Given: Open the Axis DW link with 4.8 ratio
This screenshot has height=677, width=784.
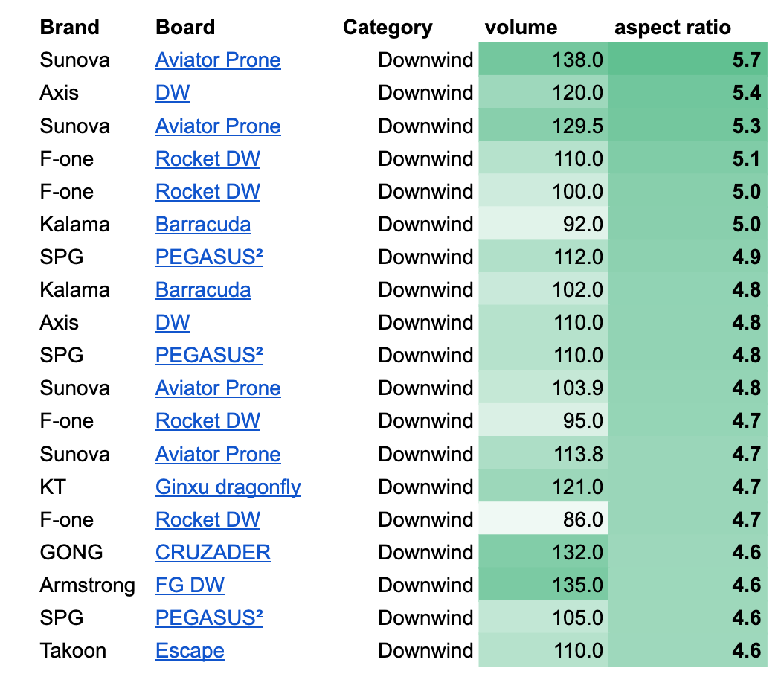Looking at the screenshot, I should click(x=173, y=322).
